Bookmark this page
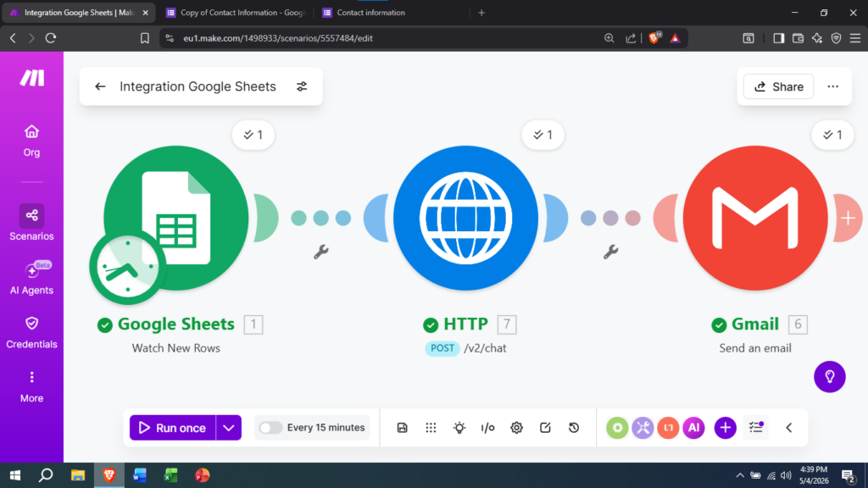Viewport: 868px width, 488px height. (x=144, y=38)
